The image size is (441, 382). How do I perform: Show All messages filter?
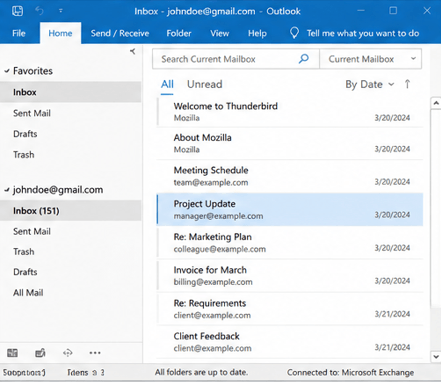[x=167, y=84]
